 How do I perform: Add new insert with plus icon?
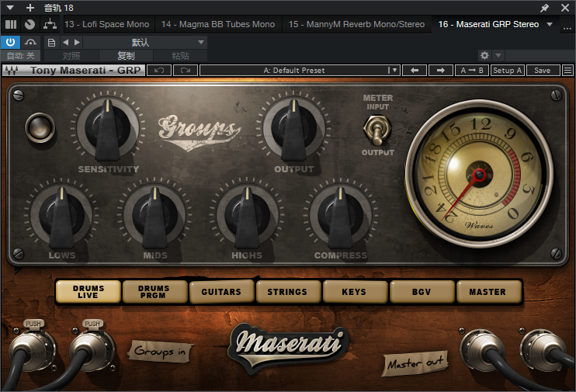(x=30, y=7)
